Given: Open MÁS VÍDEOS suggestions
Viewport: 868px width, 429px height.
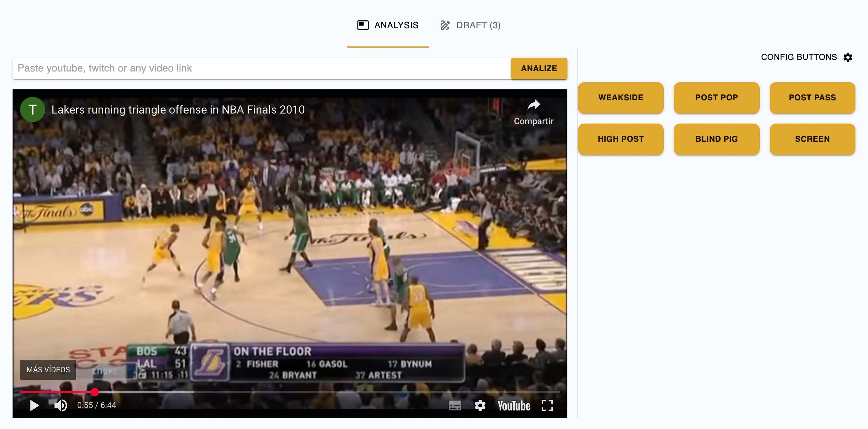Looking at the screenshot, I should (x=48, y=369).
